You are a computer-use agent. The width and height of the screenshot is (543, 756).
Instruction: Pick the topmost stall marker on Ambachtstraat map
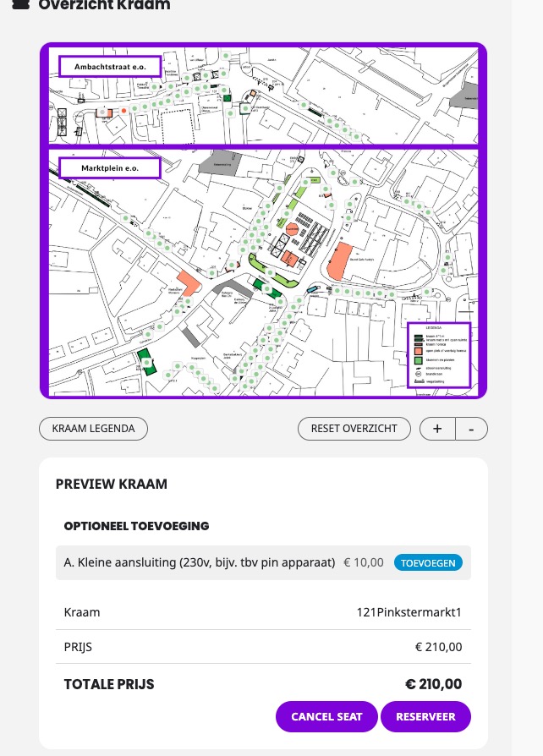[x=226, y=56]
